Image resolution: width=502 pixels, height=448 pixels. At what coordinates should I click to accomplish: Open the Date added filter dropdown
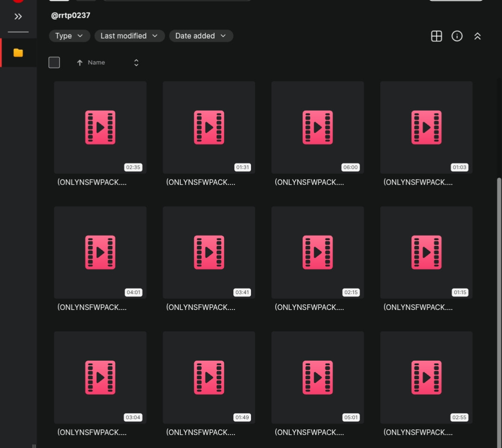(201, 36)
